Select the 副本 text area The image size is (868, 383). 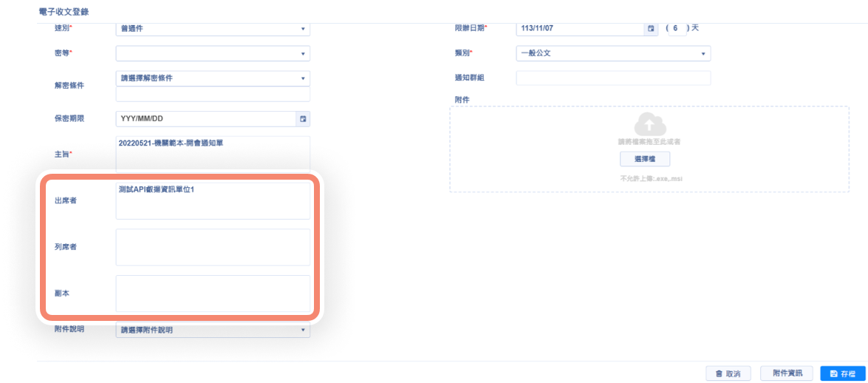point(213,294)
